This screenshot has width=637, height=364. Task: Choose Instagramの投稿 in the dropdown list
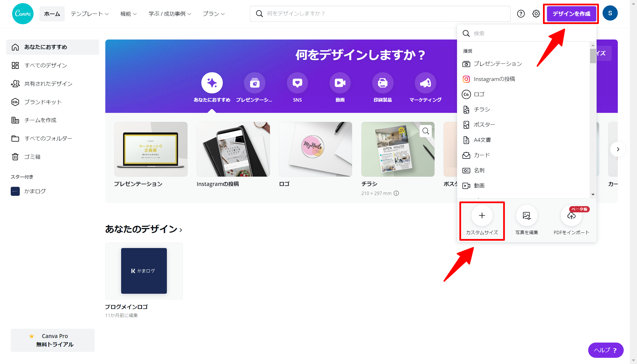523,79
